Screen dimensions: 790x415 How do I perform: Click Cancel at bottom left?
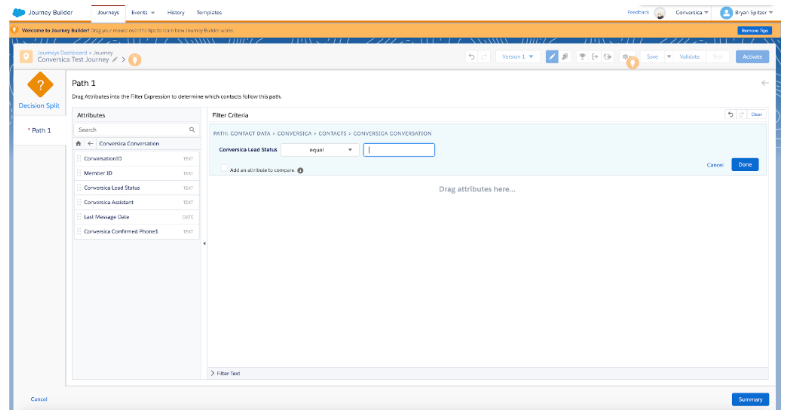pos(39,399)
